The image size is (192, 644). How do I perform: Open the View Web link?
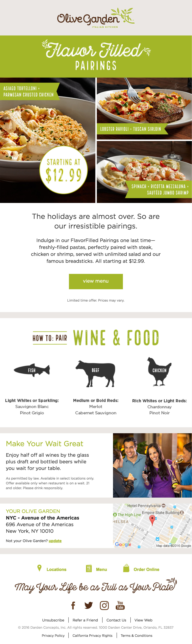pos(143,620)
